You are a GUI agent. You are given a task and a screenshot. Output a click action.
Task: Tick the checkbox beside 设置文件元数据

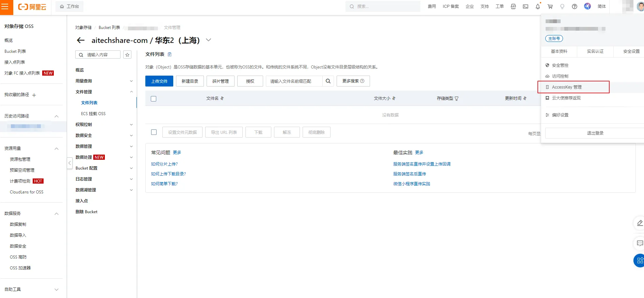point(154,132)
